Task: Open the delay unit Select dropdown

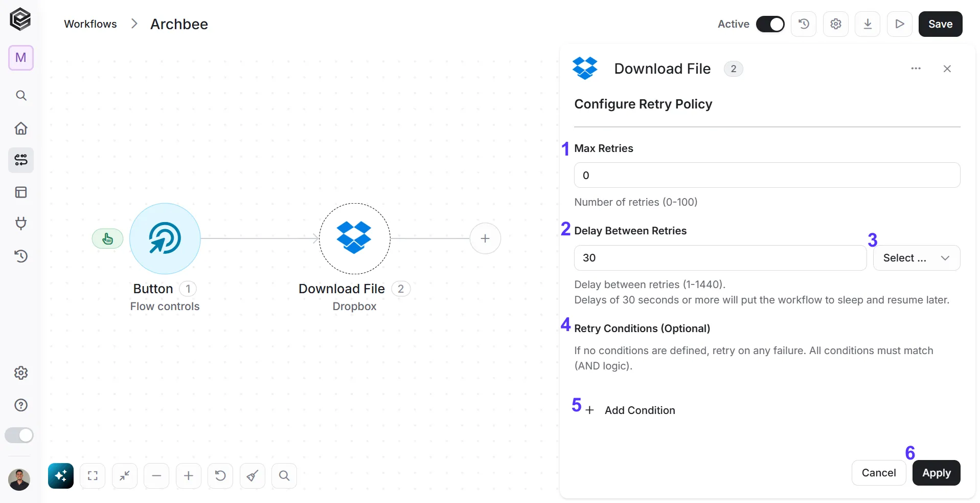Action: (x=917, y=258)
